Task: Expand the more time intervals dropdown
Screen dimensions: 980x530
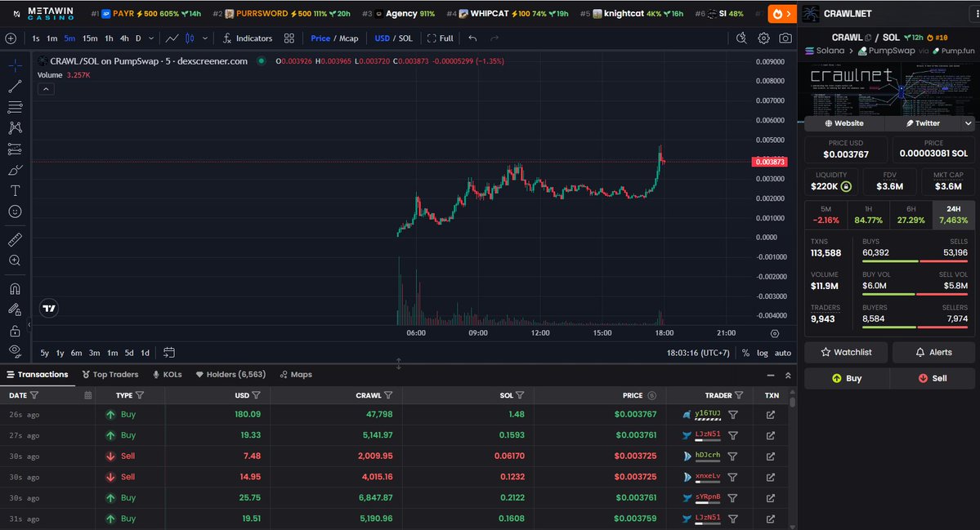Action: [150, 38]
